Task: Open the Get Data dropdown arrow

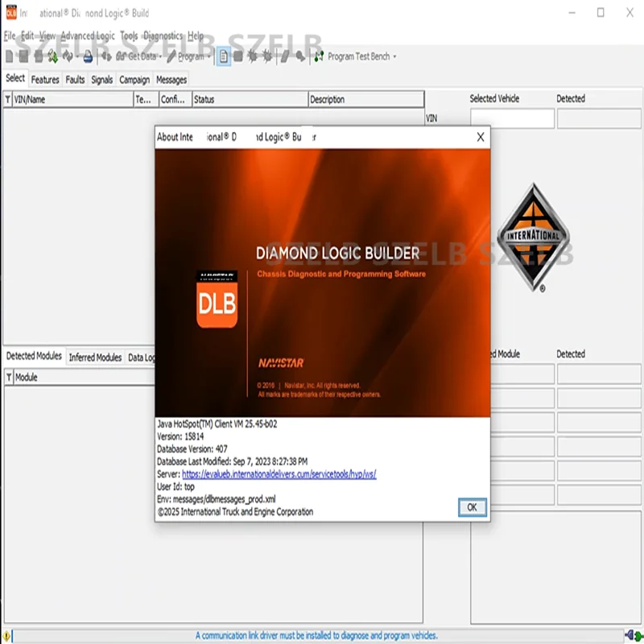Action: pos(160,56)
